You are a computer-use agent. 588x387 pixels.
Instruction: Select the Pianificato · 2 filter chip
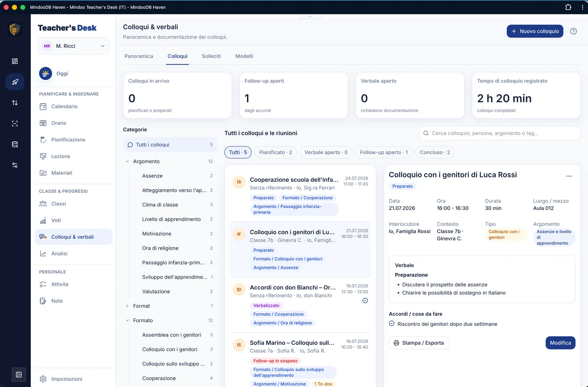(276, 152)
